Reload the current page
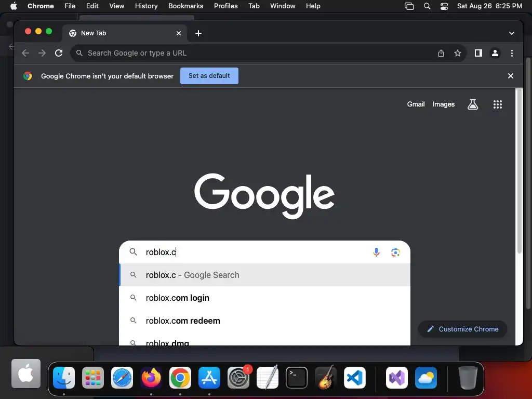532x399 pixels. tap(59, 53)
